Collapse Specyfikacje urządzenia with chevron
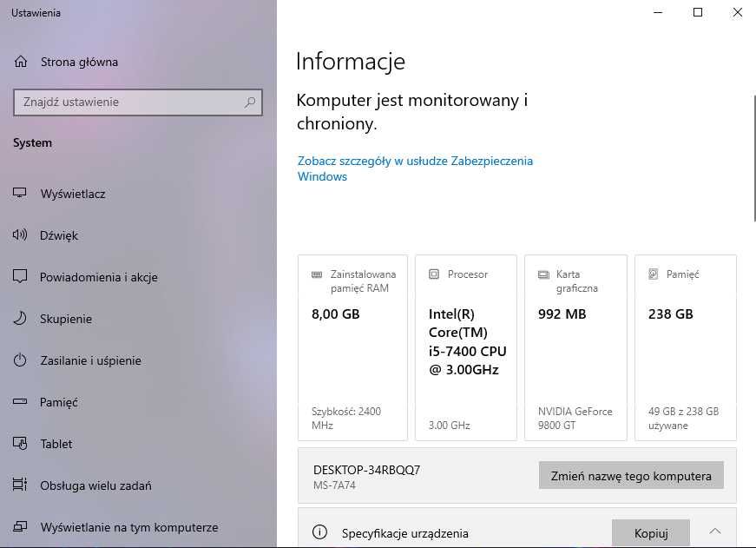Image resolution: width=756 pixels, height=548 pixels. [715, 531]
